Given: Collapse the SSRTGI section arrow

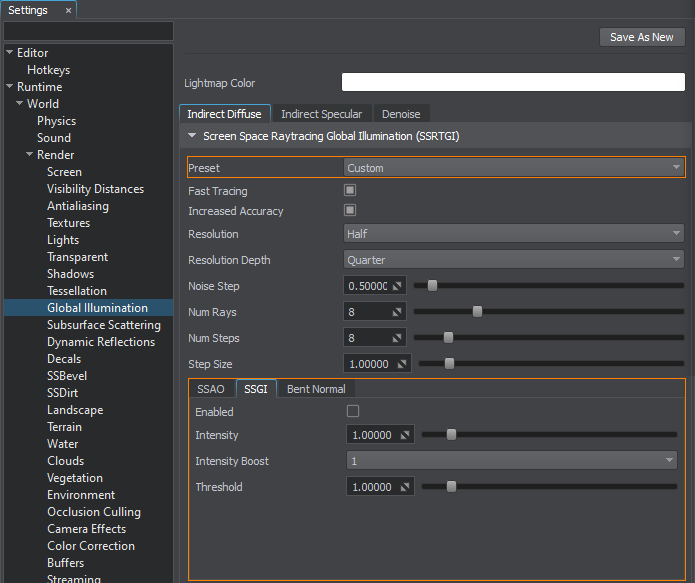Looking at the screenshot, I should (192, 135).
